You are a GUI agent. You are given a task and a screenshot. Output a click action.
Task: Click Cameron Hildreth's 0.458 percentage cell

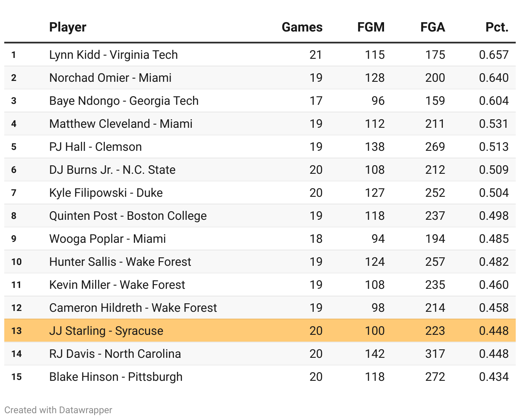(x=494, y=308)
